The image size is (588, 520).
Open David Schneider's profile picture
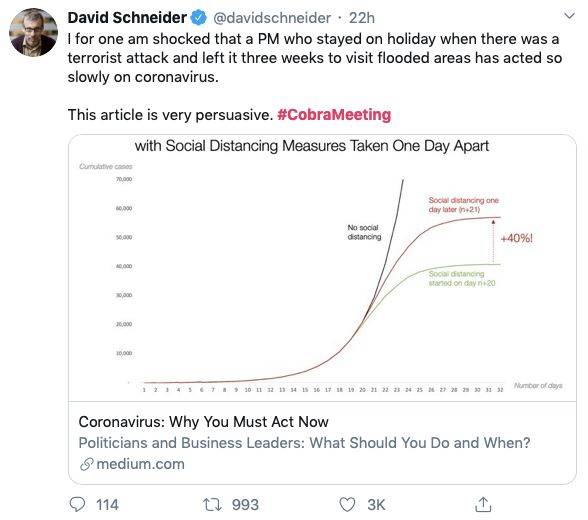[33, 32]
